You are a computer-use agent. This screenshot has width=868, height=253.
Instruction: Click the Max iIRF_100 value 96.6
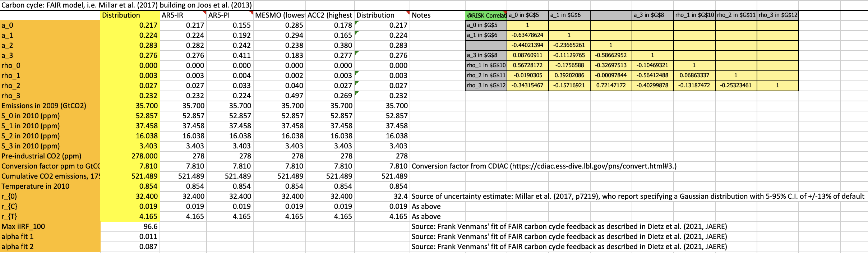[x=150, y=226]
